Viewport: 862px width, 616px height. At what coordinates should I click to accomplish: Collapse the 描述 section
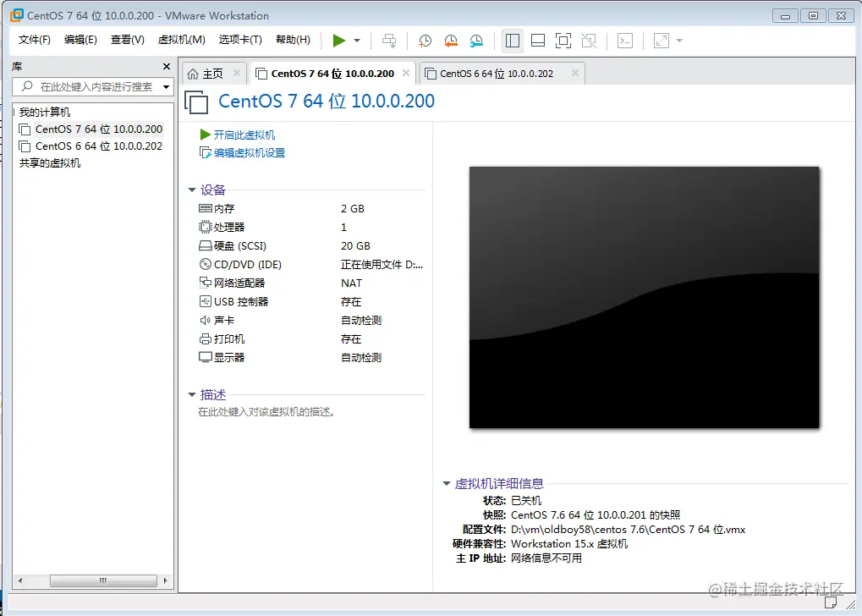point(192,394)
